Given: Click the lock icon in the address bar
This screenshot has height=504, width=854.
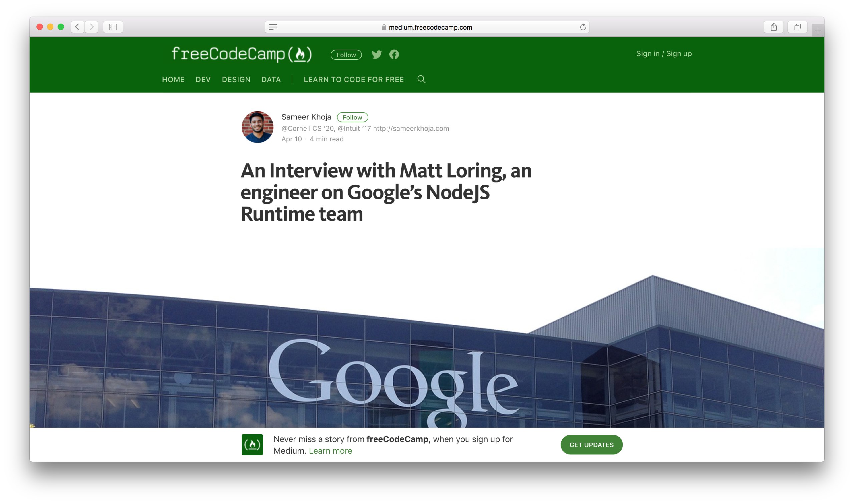Looking at the screenshot, I should (384, 27).
